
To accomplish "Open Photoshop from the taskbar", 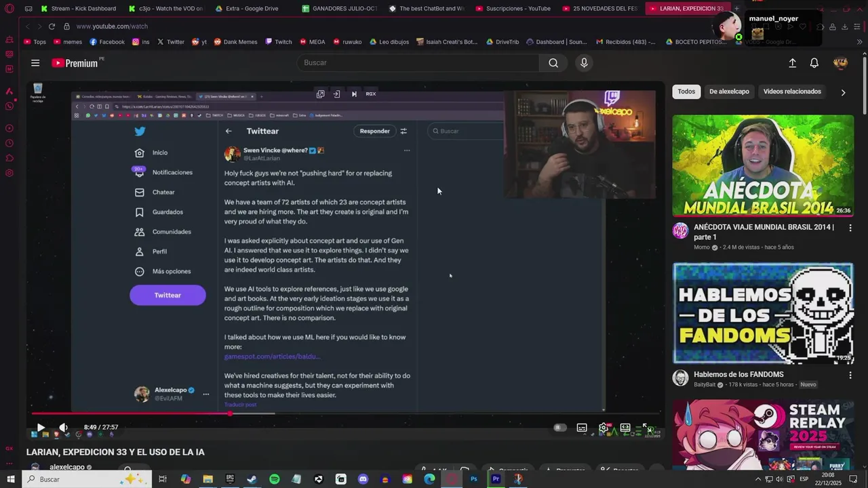I will tap(474, 479).
